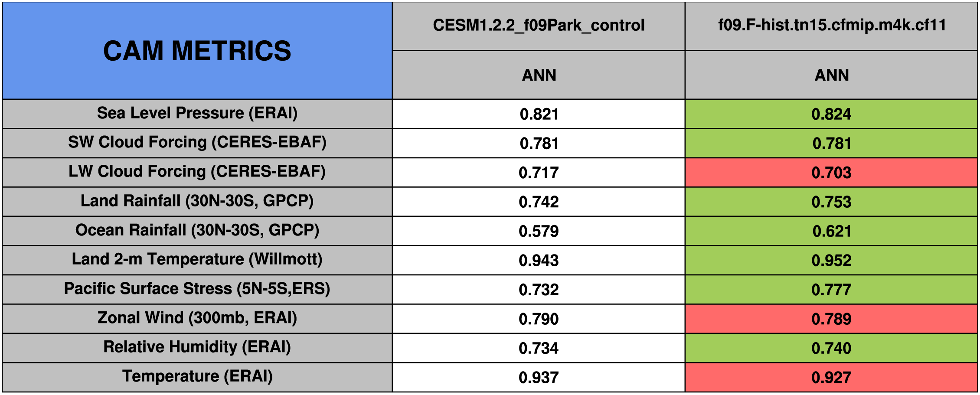Click the Temperature (ERAI) row label

(197, 376)
